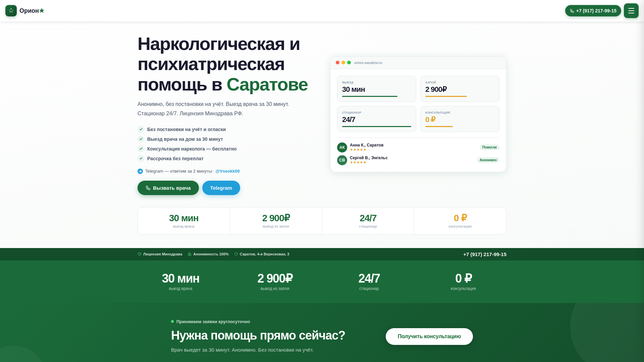644x362 pixels.
Task: Click the Орион logo icon
Action: 11,11
